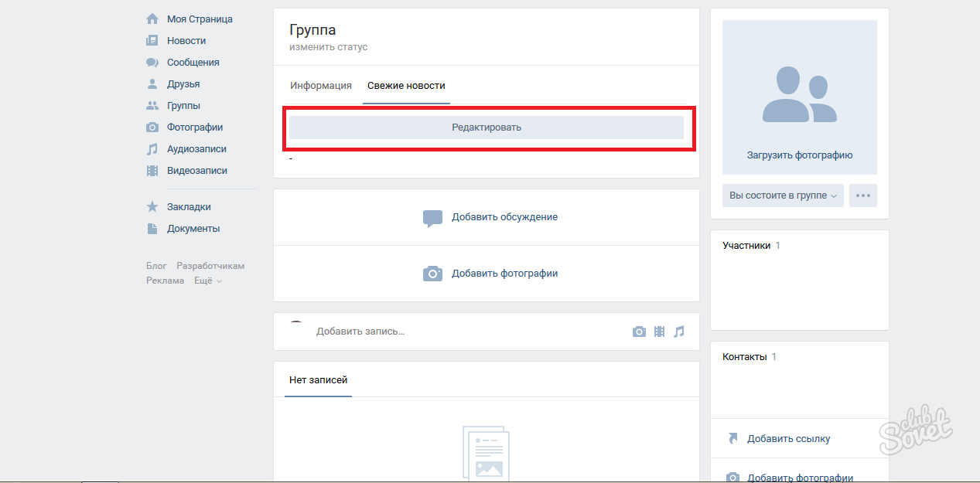The image size is (980, 483).
Task: Click the camera icon in the Контакты panel's Добавить фотографии row
Action: coord(733,478)
